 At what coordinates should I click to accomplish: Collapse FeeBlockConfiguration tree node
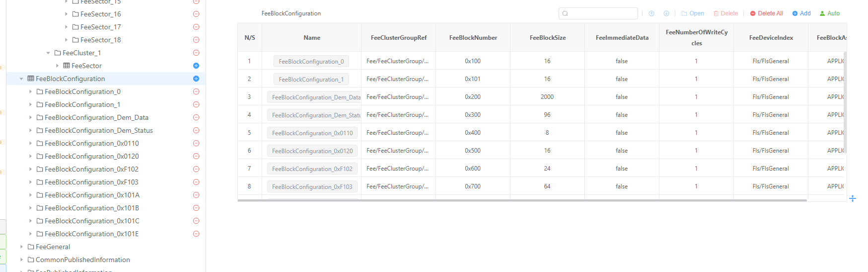[x=21, y=79]
